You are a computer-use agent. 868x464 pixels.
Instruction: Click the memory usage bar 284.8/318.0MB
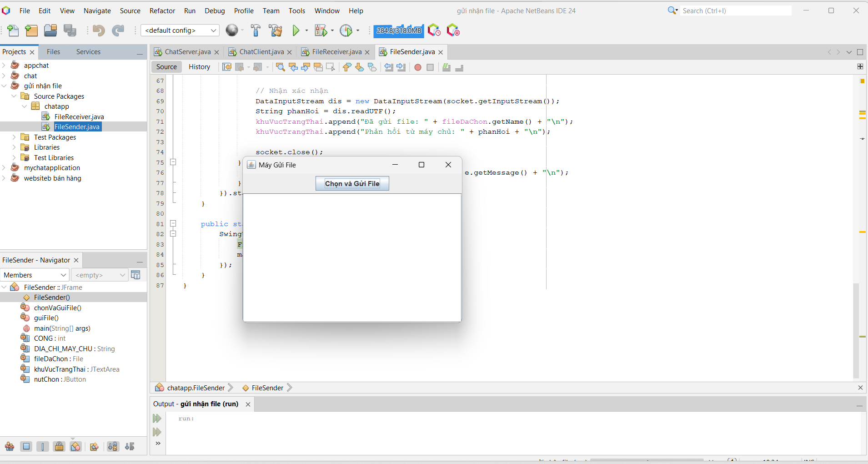(399, 30)
